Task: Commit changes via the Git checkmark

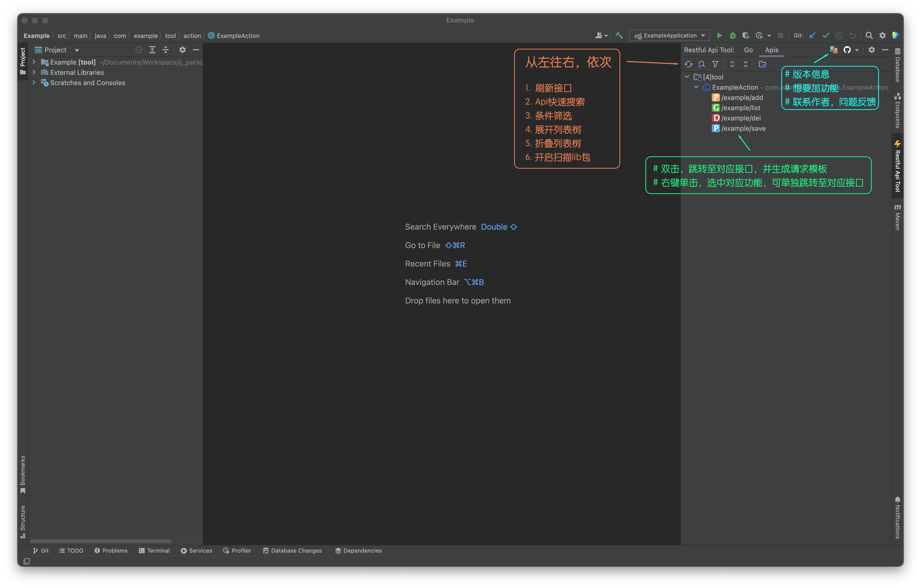Action: pyautogui.click(x=826, y=35)
